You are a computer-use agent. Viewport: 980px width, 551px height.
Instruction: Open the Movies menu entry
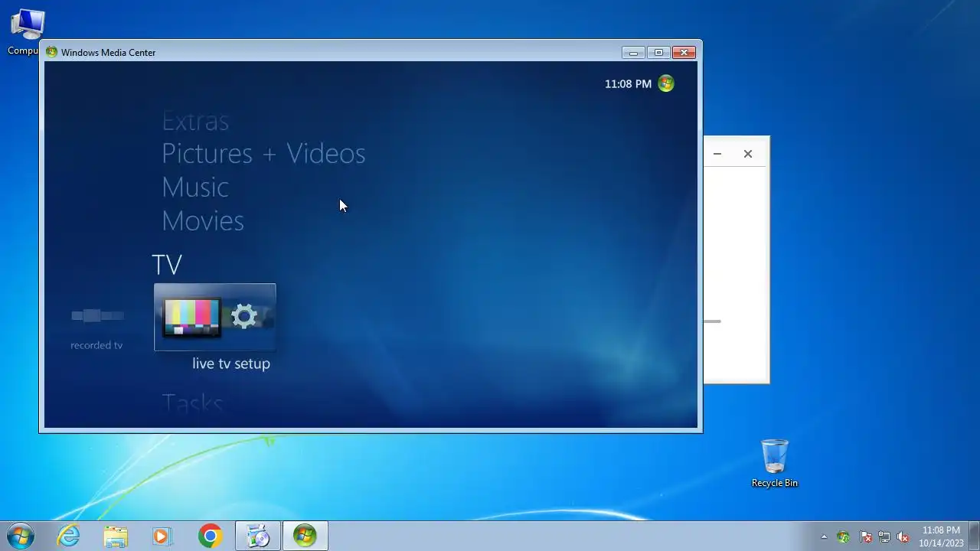point(203,221)
